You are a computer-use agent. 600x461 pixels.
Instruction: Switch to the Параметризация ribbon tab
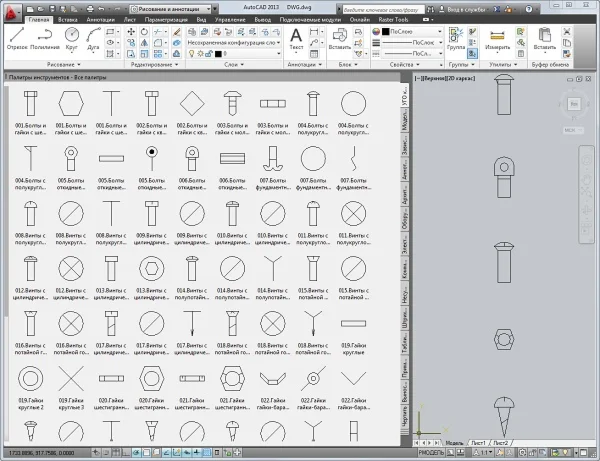[166, 19]
